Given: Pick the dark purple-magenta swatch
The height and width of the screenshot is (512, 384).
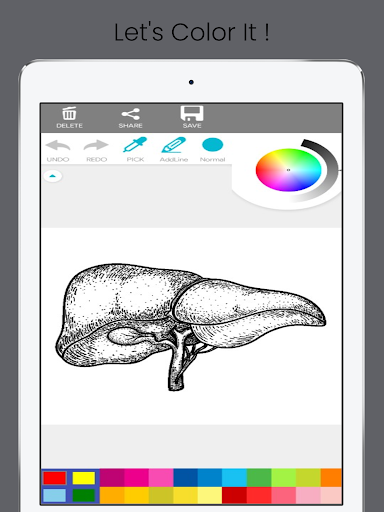Looking at the screenshot, I should pos(112,478).
